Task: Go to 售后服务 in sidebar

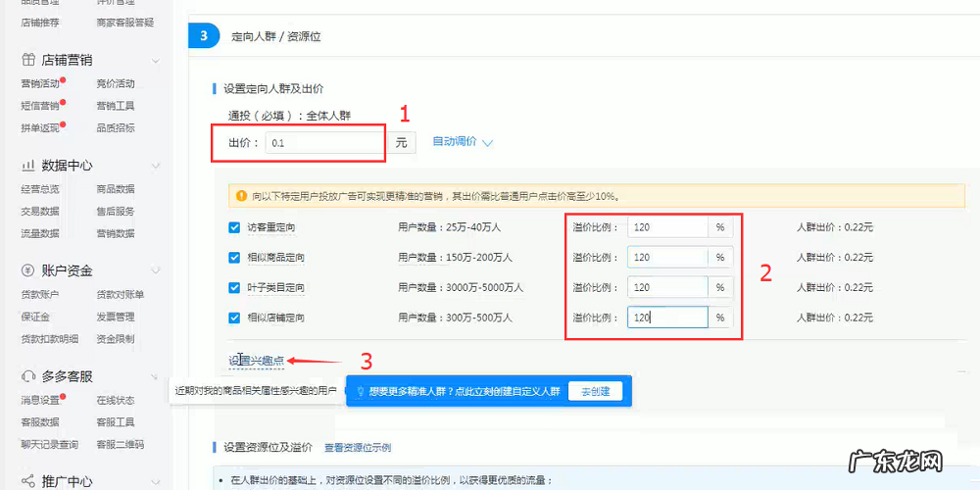Action: (x=116, y=212)
